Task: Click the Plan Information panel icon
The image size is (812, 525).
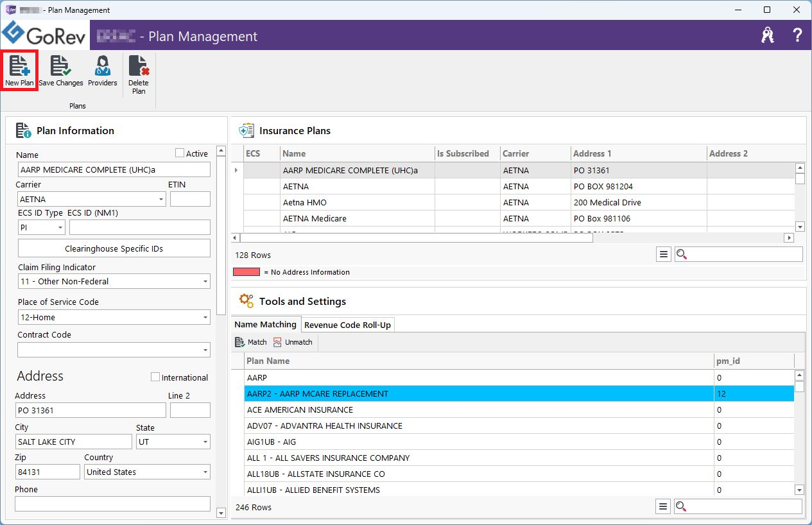Action: (24, 130)
